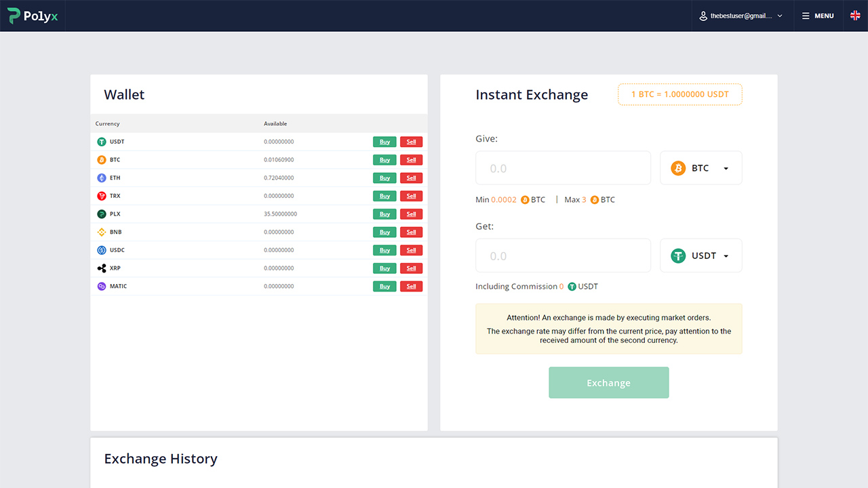Click the BNB coin icon in wallet

(102, 232)
